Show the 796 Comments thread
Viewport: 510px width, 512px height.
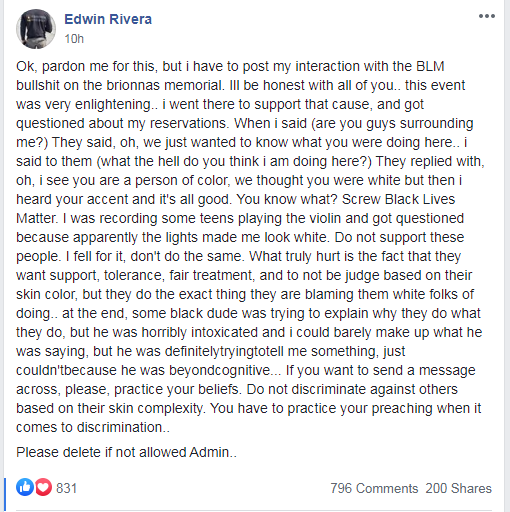[x=374, y=488]
